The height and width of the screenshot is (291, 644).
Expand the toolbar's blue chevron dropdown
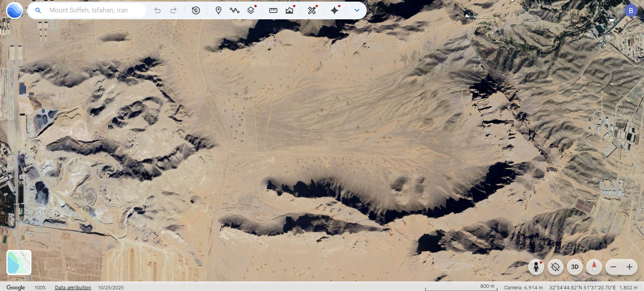(x=357, y=10)
